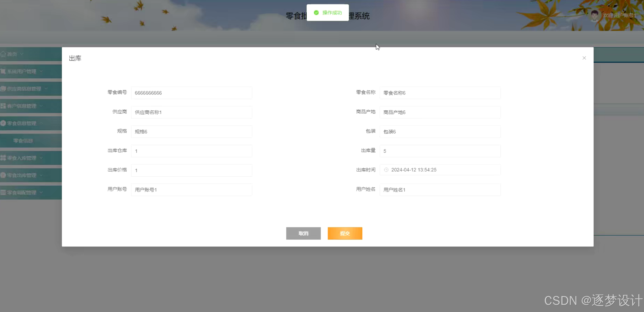Click the 零食出库管理 sidebar icon
Viewport: 644px width, 312px height.
point(3,175)
